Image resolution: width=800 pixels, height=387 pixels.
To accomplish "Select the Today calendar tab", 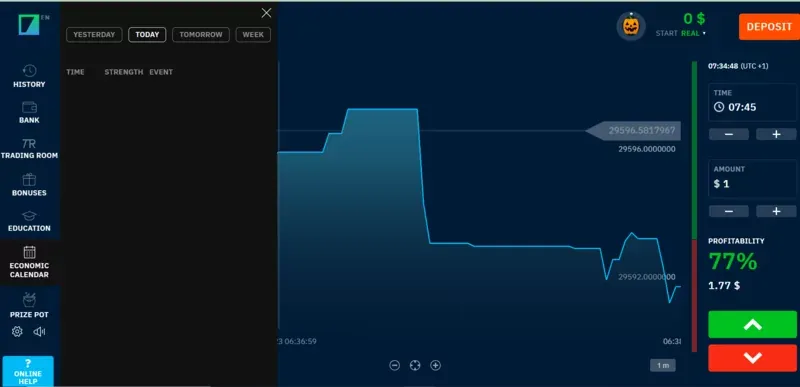I will 147,35.
